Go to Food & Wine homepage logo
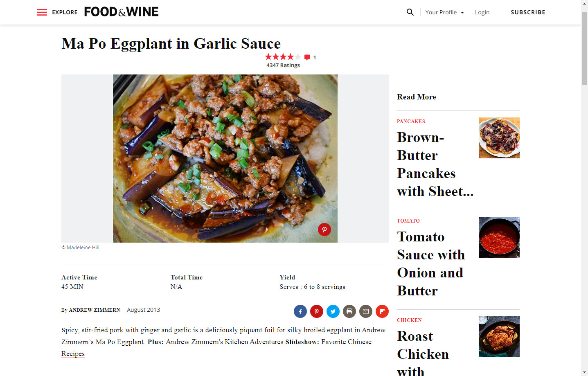The width and height of the screenshot is (588, 376). click(121, 12)
